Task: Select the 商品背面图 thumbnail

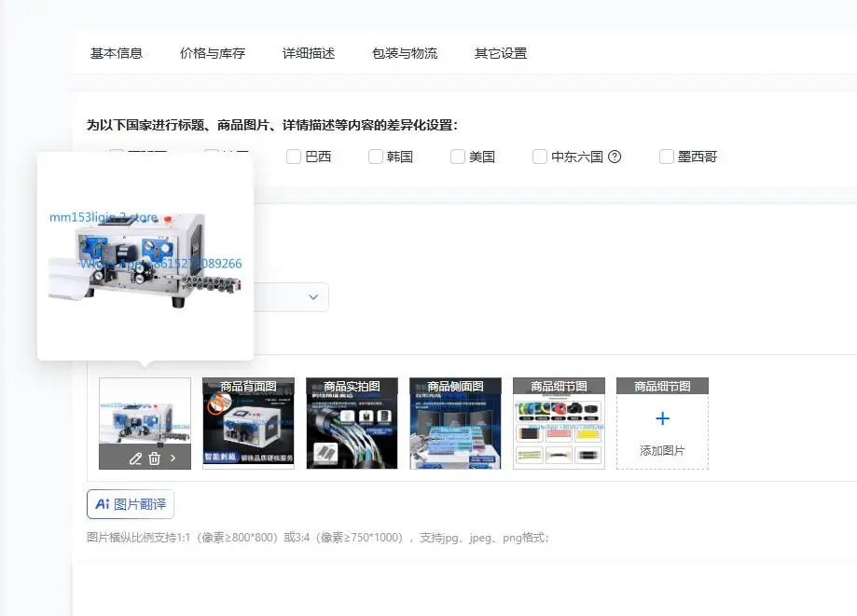Action: 248,423
